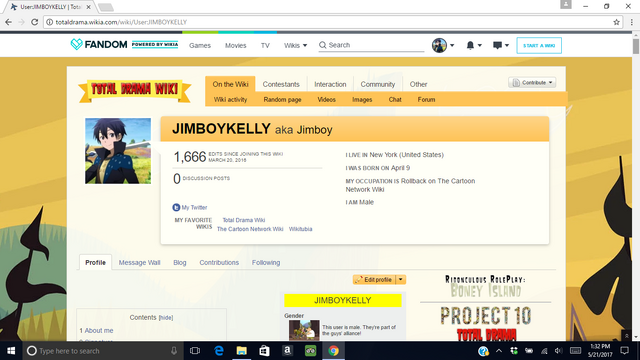Click the site info icon in address bar
This screenshot has width=640, height=360.
(49, 22)
